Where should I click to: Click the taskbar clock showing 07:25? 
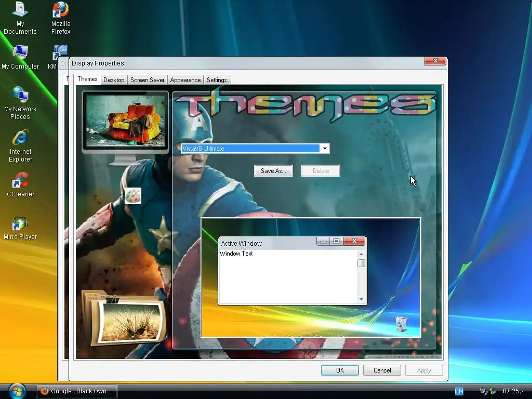pyautogui.click(x=513, y=391)
